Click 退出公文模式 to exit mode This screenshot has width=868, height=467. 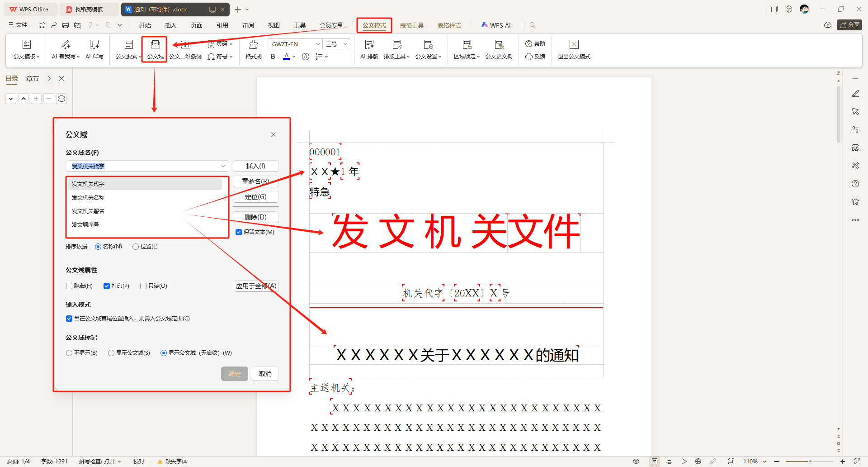(x=574, y=49)
